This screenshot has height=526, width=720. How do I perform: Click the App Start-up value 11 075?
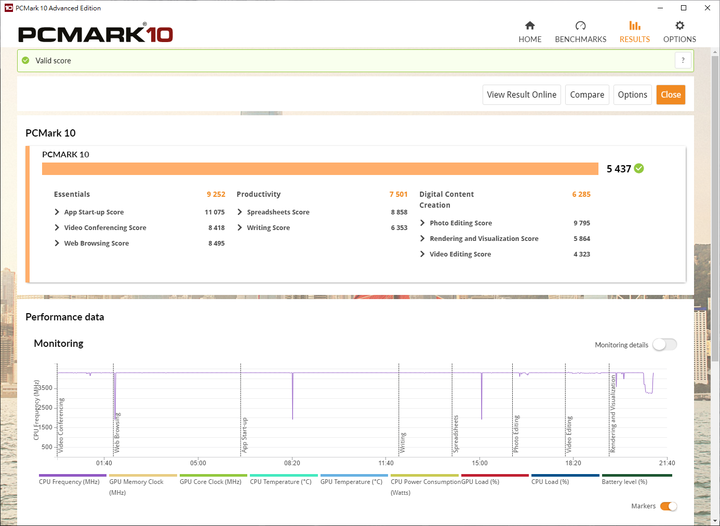[x=214, y=212]
